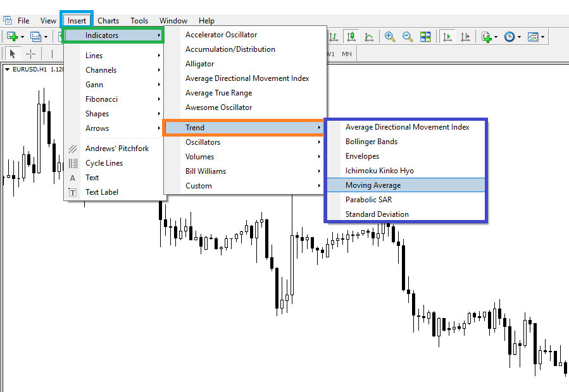The image size is (569, 392).
Task: Switch to line chart icon
Action: pyautogui.click(x=369, y=37)
